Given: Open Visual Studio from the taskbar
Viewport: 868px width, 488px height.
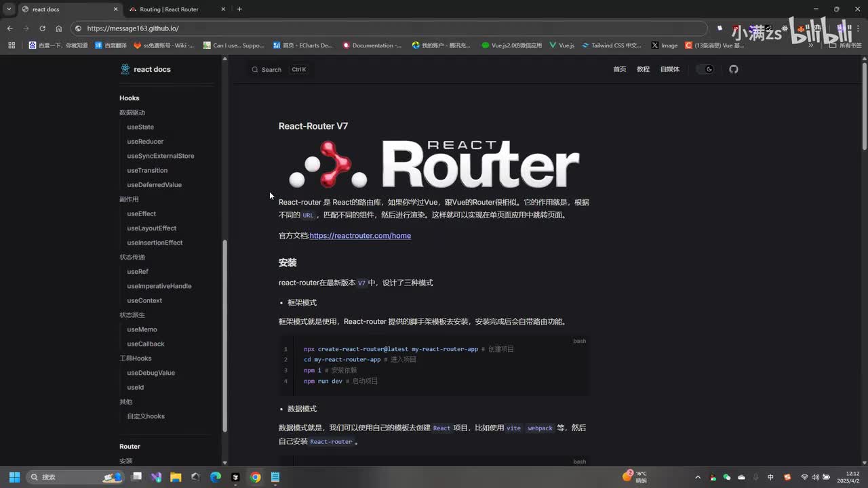Looking at the screenshot, I should pyautogui.click(x=156, y=477).
